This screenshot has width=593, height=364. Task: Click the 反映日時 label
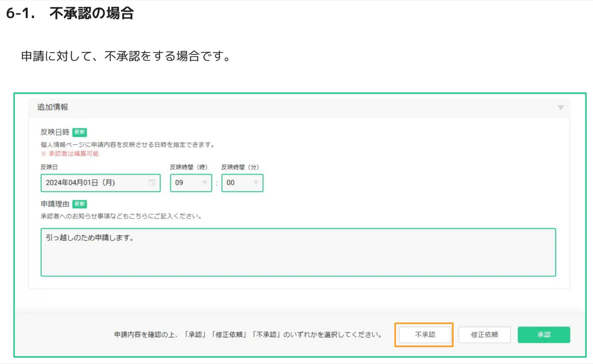55,132
